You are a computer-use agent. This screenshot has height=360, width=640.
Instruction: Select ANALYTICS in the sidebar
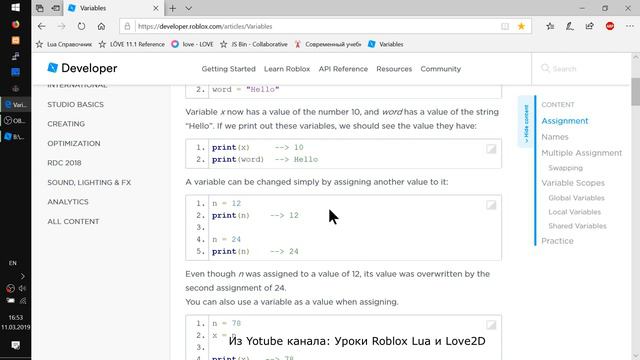[68, 202]
